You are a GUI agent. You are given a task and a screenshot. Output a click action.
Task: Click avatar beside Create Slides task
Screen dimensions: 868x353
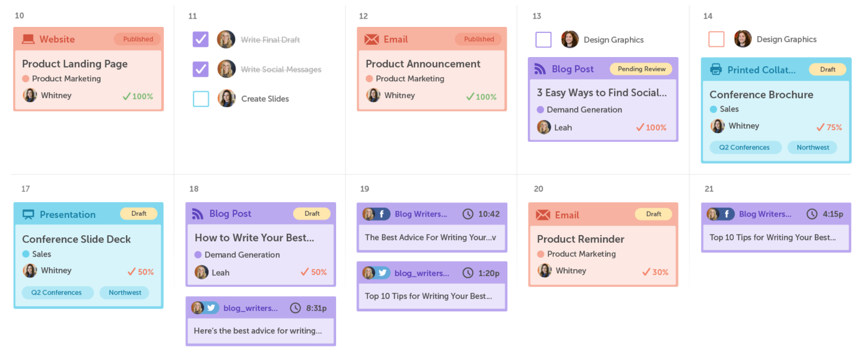[x=227, y=98]
